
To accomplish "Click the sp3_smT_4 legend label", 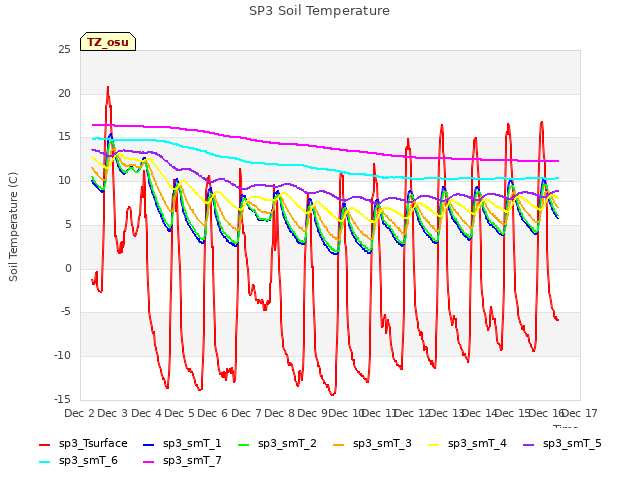I will (477, 444).
